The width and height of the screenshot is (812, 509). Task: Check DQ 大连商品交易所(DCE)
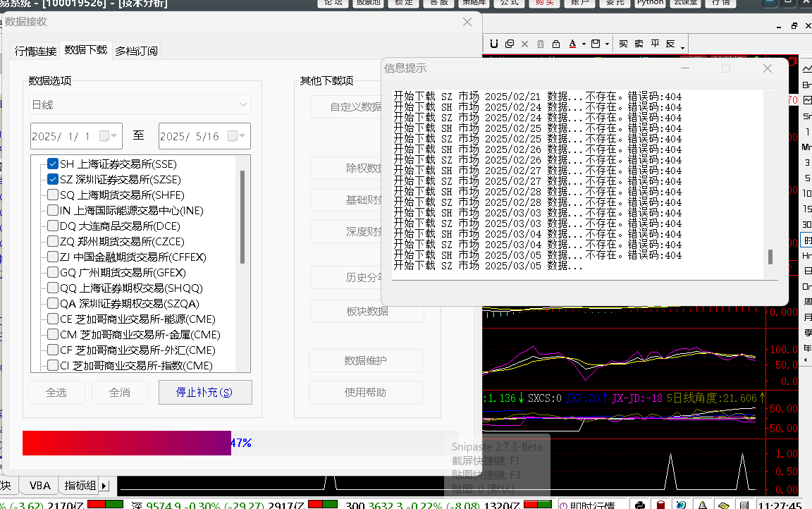pos(53,226)
